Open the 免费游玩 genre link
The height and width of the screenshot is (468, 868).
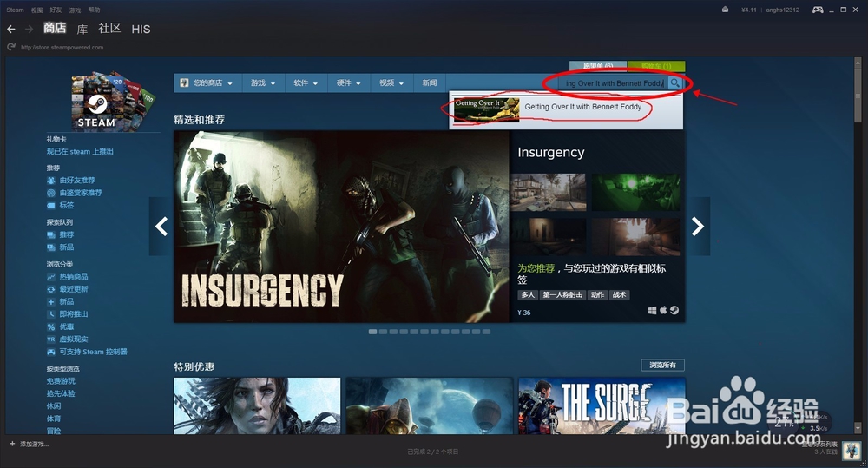click(61, 381)
